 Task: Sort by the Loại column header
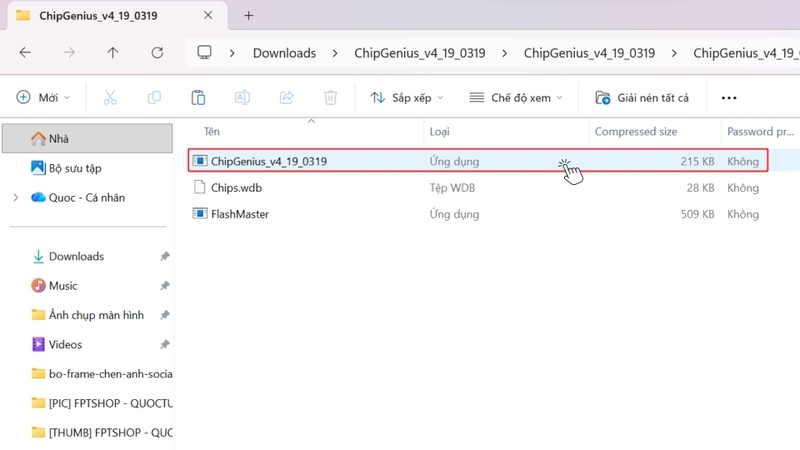click(439, 132)
